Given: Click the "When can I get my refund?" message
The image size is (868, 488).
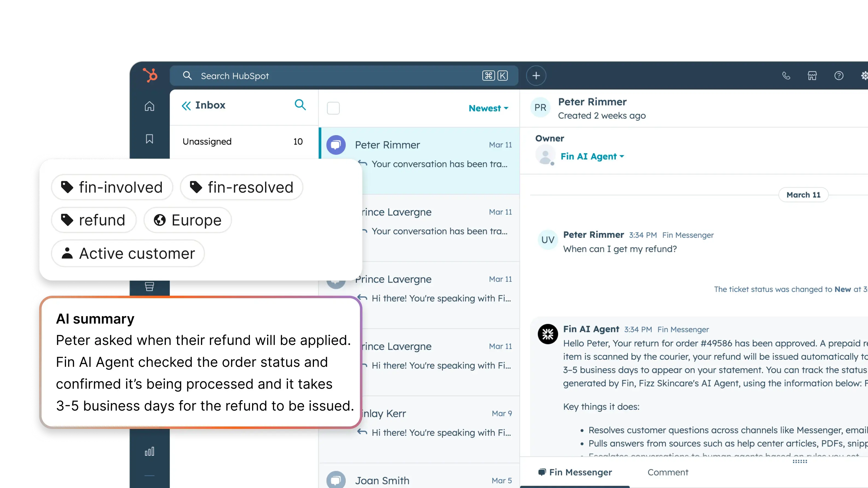Looking at the screenshot, I should pyautogui.click(x=620, y=249).
